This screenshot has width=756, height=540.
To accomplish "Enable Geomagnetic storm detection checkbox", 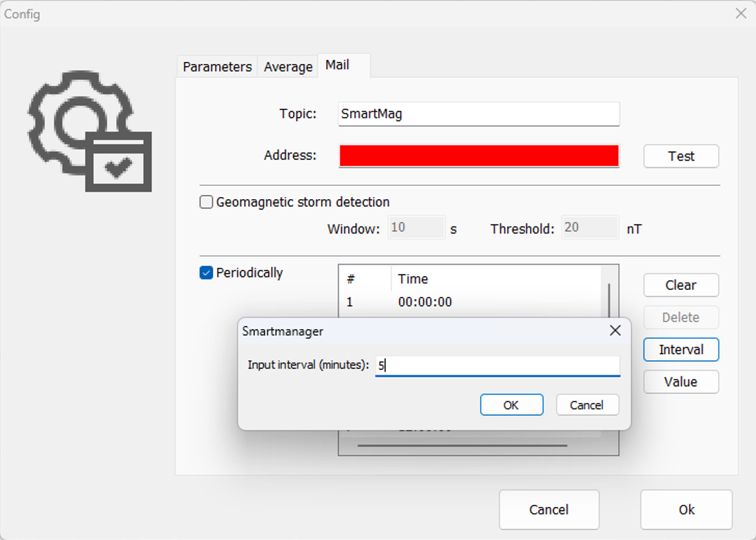I will click(206, 202).
